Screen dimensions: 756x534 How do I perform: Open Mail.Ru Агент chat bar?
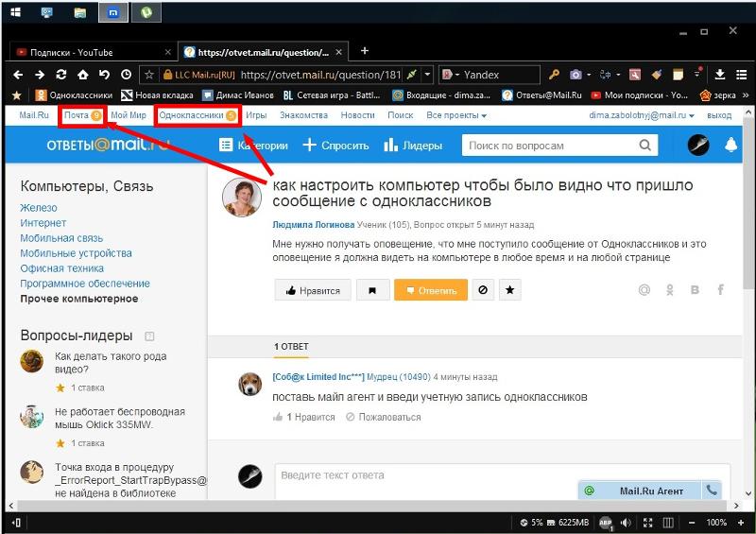(640, 491)
